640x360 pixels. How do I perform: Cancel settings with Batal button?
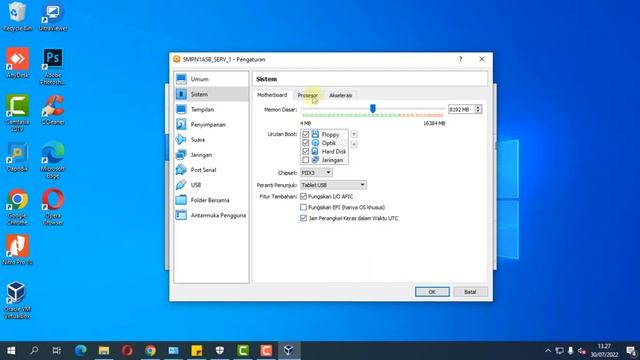[470, 292]
